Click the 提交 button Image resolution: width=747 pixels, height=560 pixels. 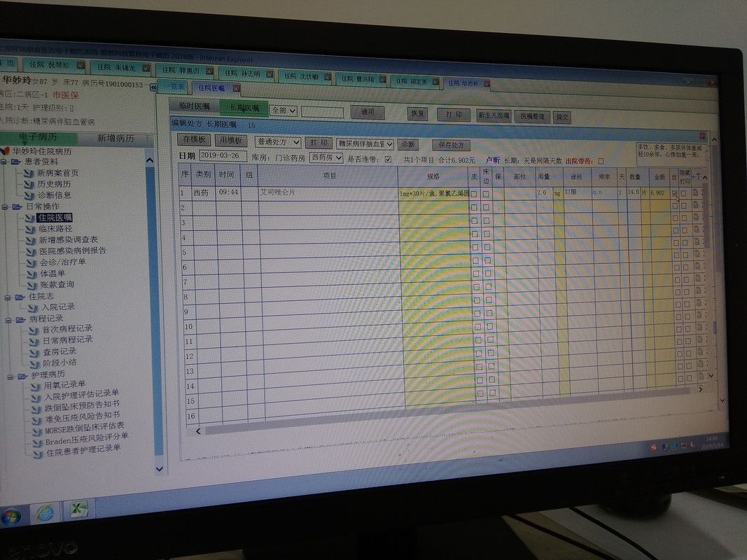562,117
